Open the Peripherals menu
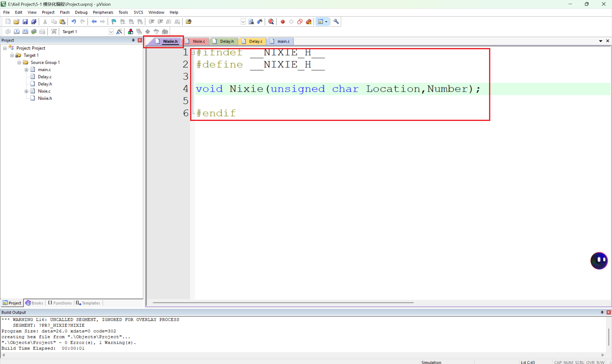The image size is (612, 364). (103, 12)
